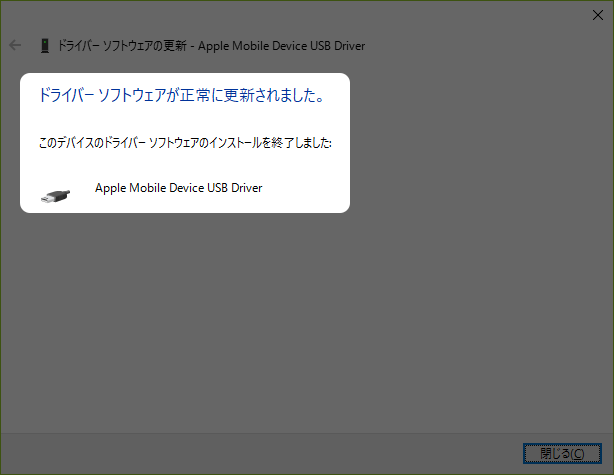
Task: Close the driver update dialog with X
Action: point(598,15)
